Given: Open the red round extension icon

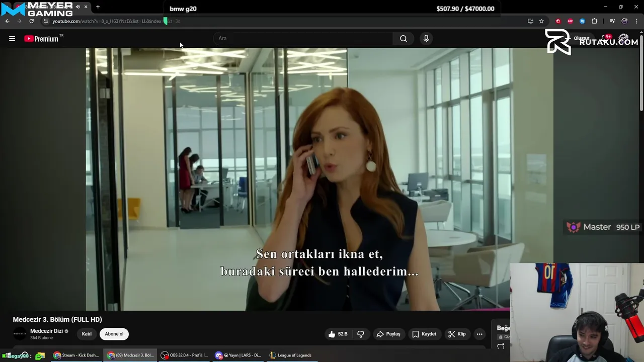Looking at the screenshot, I should 558,21.
